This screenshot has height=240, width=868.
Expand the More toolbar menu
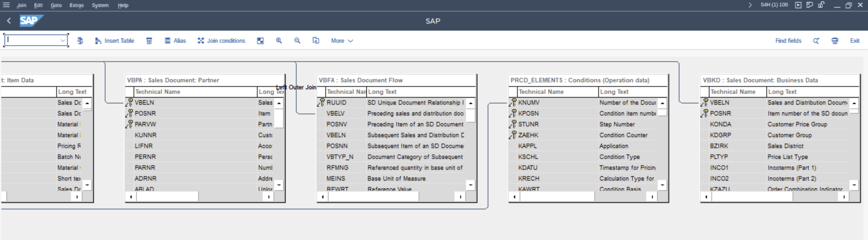(342, 41)
